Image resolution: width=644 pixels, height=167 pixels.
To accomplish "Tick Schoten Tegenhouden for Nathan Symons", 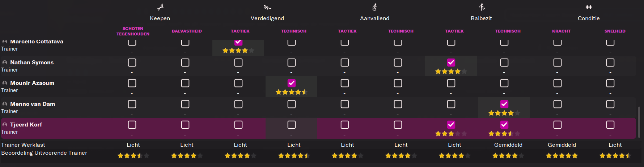I will coord(132,63).
